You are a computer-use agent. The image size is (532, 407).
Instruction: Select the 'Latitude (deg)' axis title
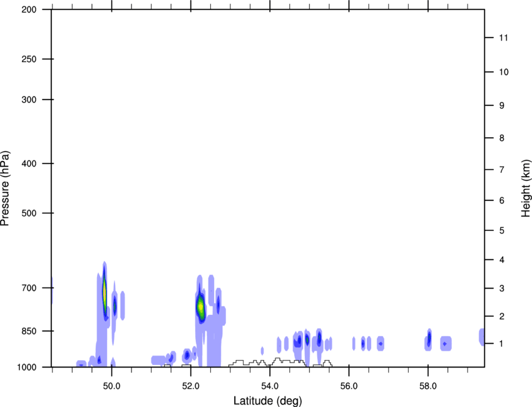[267, 401]
